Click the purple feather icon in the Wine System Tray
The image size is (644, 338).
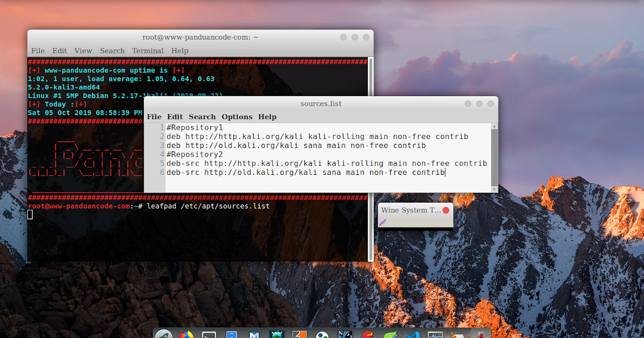383,222
